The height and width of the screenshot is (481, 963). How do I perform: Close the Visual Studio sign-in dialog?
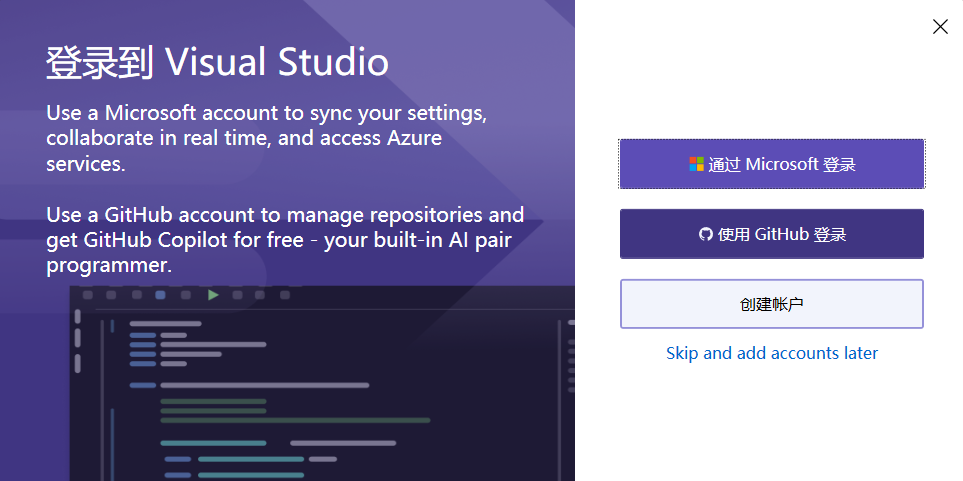click(x=940, y=27)
